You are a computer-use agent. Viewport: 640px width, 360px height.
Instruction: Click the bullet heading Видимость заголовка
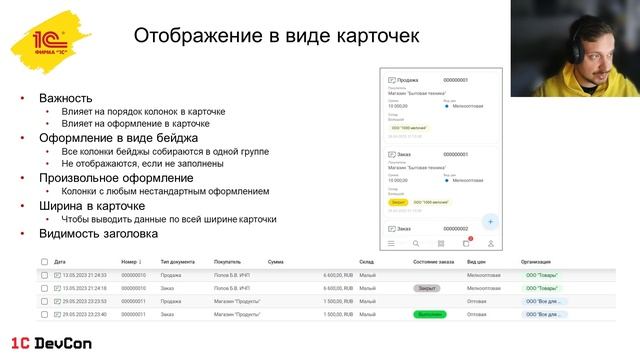pos(98,234)
